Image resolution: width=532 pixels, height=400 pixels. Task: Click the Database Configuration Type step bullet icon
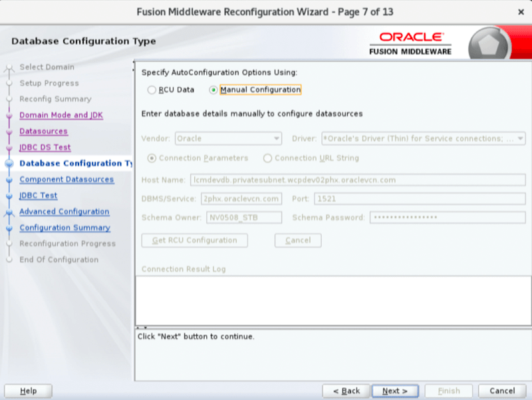(x=9, y=164)
